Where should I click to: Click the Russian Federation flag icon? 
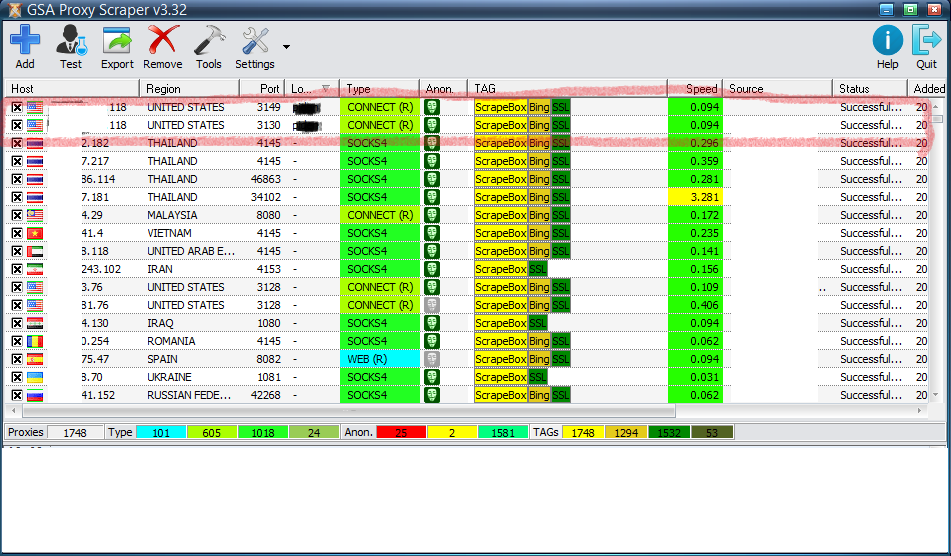[x=35, y=395]
